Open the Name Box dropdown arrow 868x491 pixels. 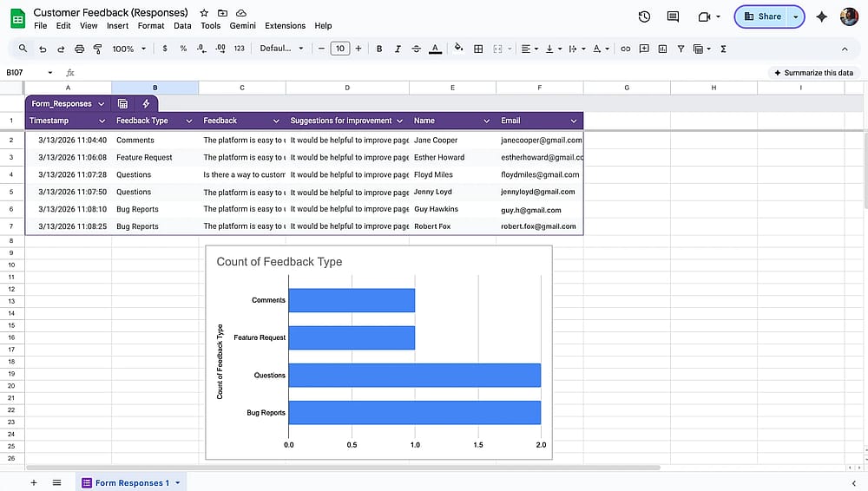(49, 73)
